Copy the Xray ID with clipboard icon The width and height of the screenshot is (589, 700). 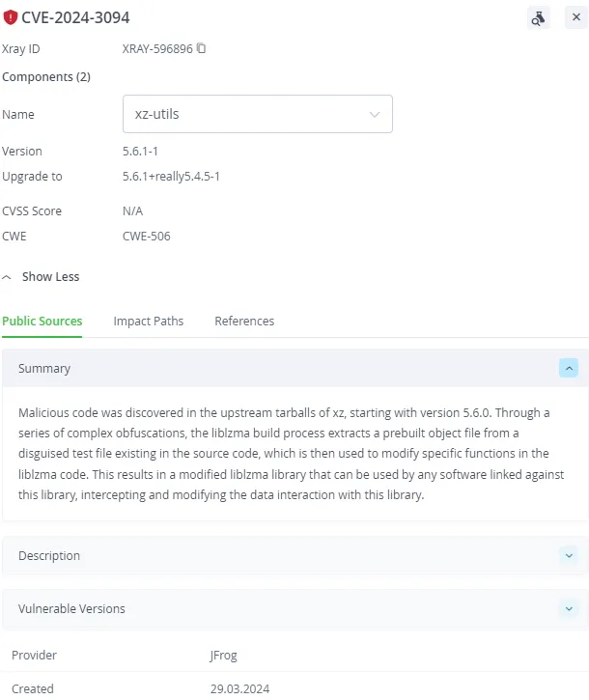click(202, 47)
